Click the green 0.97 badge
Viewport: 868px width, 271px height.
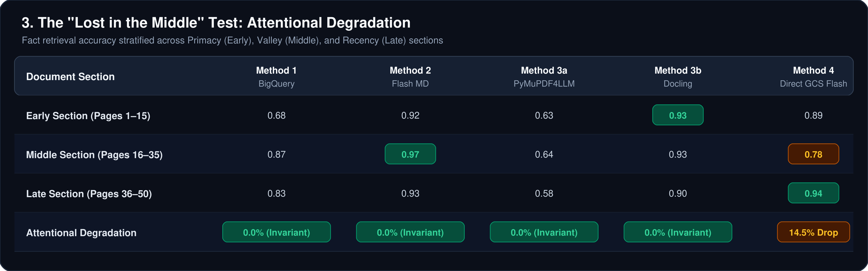(x=410, y=154)
